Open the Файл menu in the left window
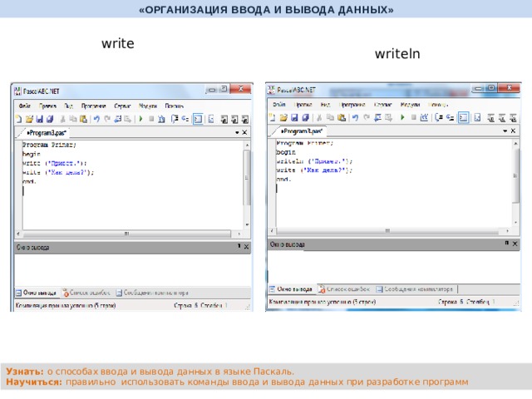The image size is (532, 399). (x=25, y=106)
